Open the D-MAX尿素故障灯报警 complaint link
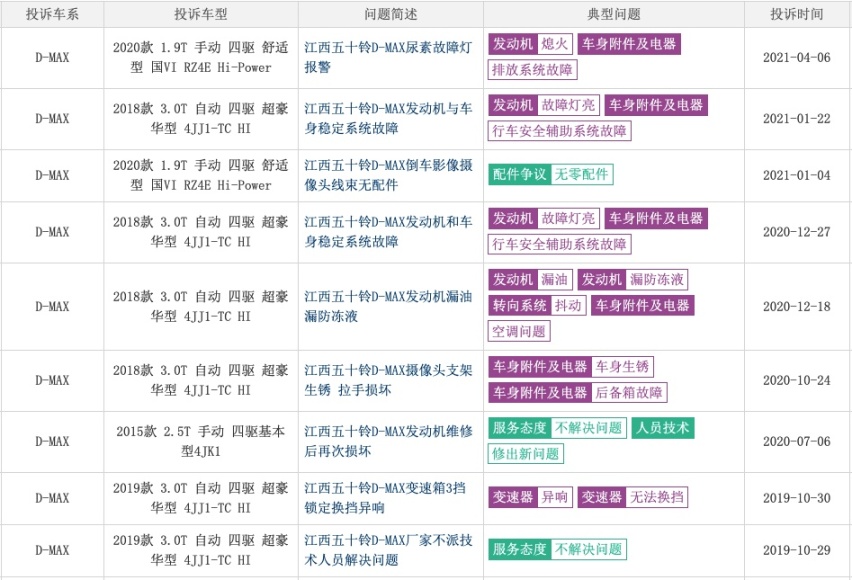This screenshot has width=852, height=580. (x=388, y=57)
